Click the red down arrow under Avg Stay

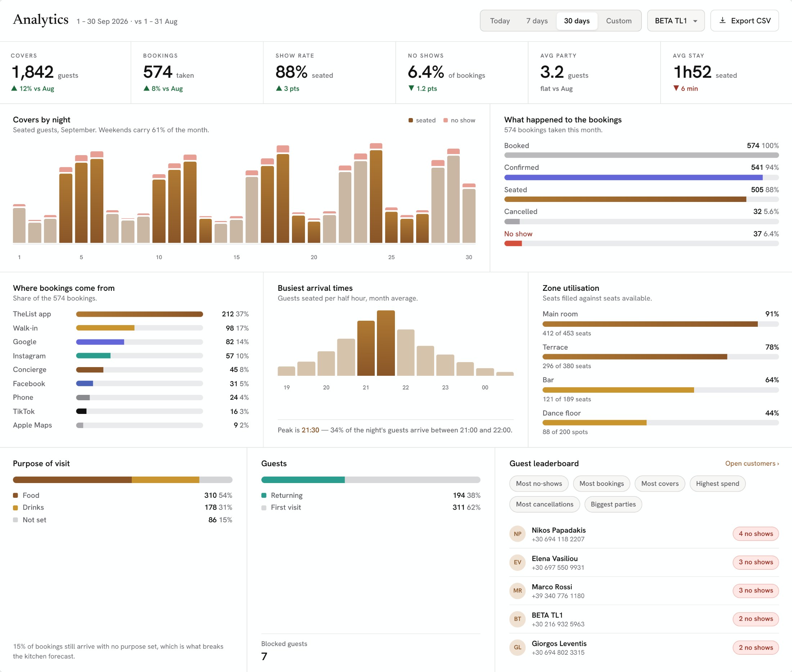click(676, 89)
